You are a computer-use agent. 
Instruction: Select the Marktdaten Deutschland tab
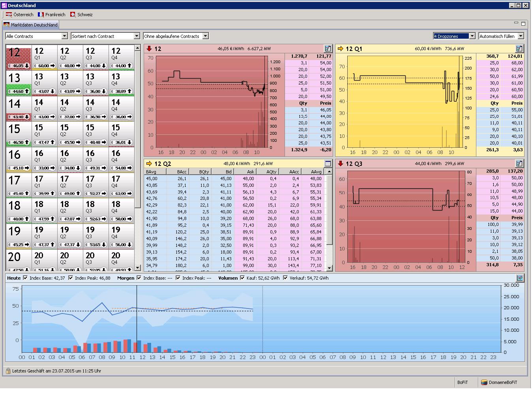pos(31,25)
